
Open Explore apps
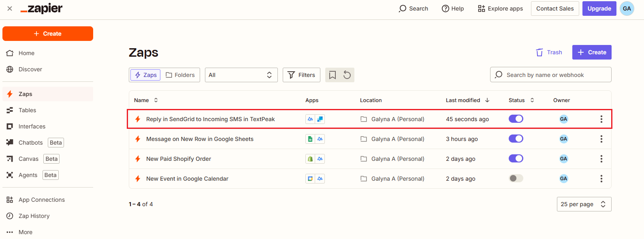tap(500, 9)
